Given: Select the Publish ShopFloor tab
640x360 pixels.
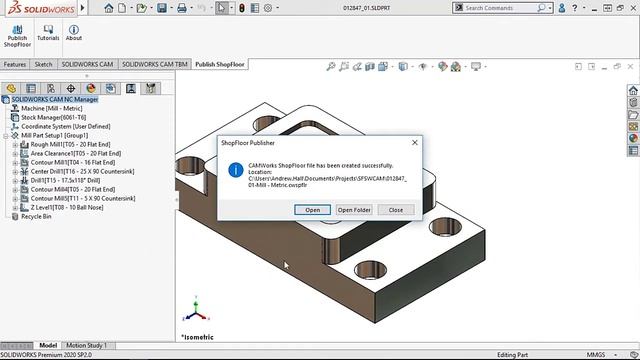Looking at the screenshot, I should [220, 64].
